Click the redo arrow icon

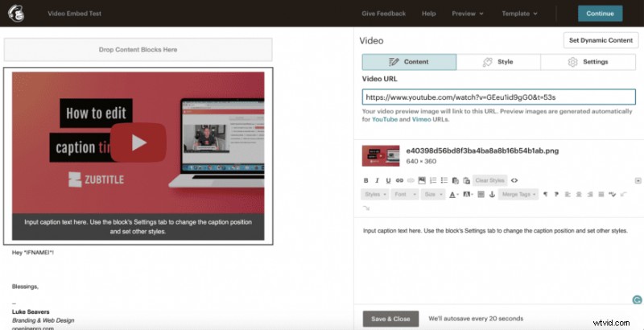366,208
